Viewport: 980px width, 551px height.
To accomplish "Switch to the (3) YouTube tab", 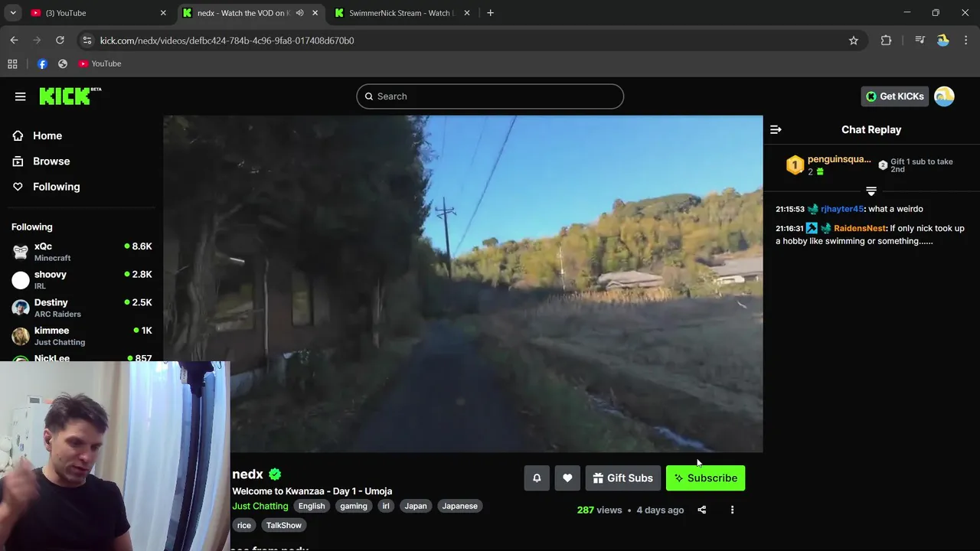I will [98, 13].
